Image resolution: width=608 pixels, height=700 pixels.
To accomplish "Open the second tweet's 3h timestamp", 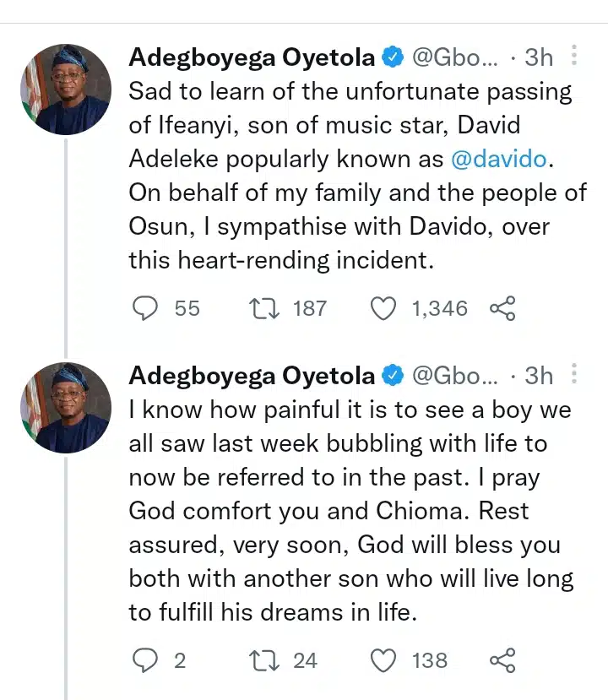I will (x=539, y=374).
